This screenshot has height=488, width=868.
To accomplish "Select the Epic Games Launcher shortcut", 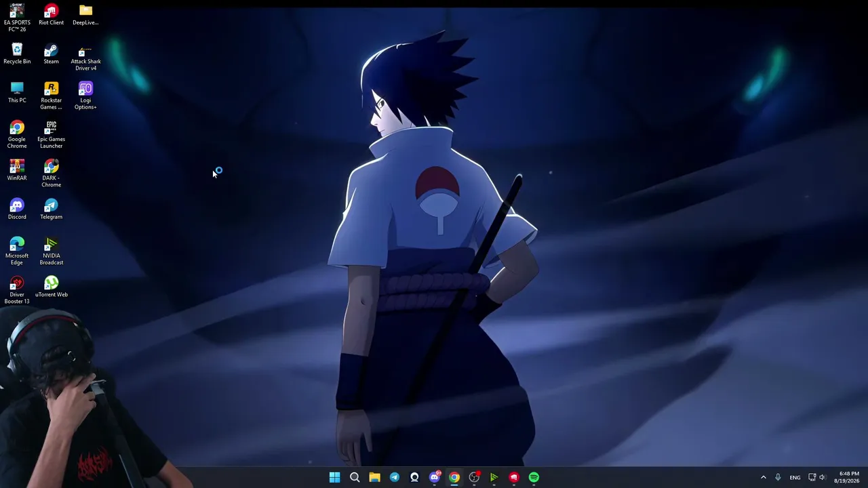I will (x=51, y=135).
